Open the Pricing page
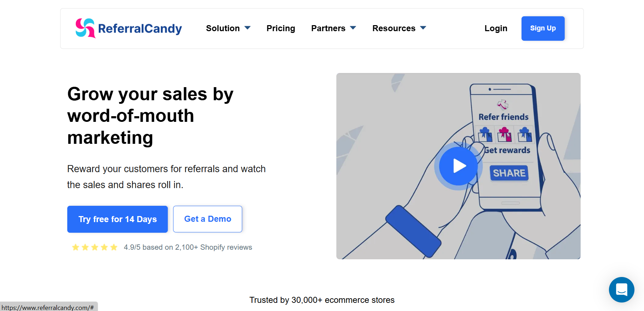This screenshot has width=644, height=311. pos(281,28)
